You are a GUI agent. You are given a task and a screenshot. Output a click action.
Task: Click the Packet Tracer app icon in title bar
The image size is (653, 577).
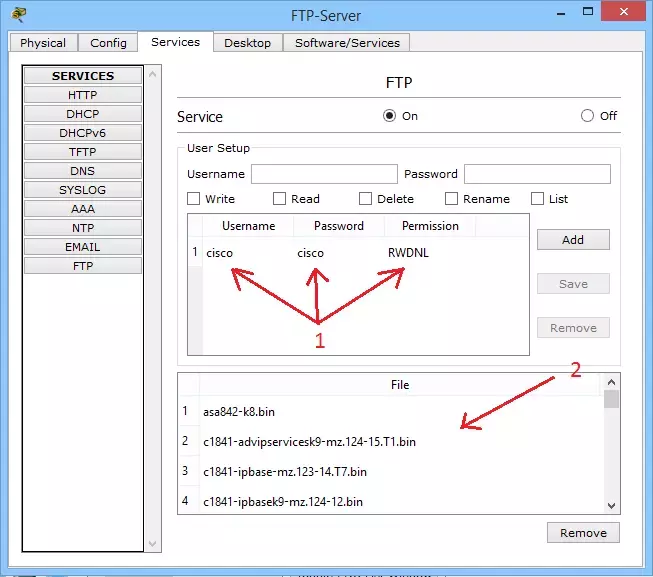[19, 14]
